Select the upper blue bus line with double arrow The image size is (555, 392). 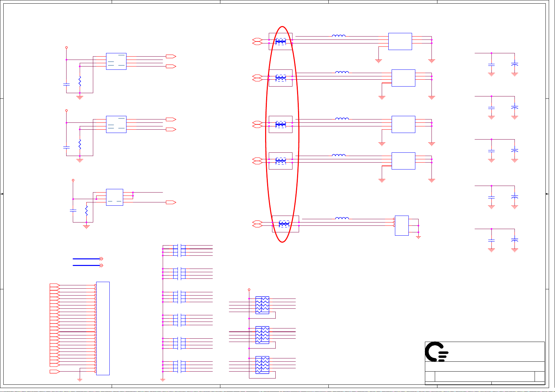coord(88,259)
